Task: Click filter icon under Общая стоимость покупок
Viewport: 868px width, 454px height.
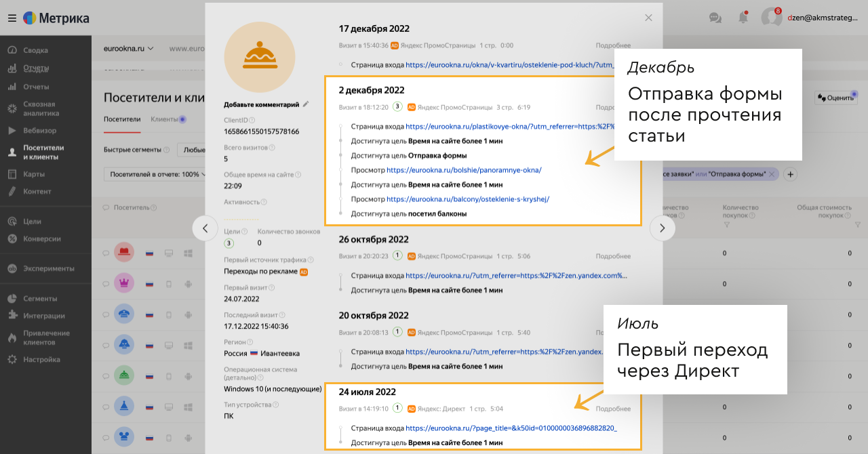Action: point(858,224)
